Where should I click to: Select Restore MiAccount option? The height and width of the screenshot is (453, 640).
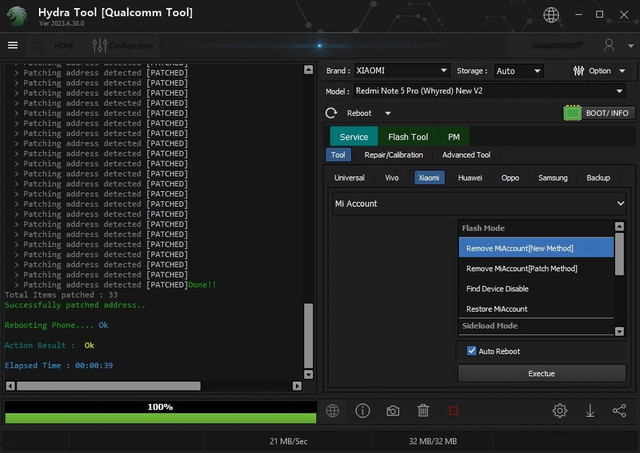536,309
